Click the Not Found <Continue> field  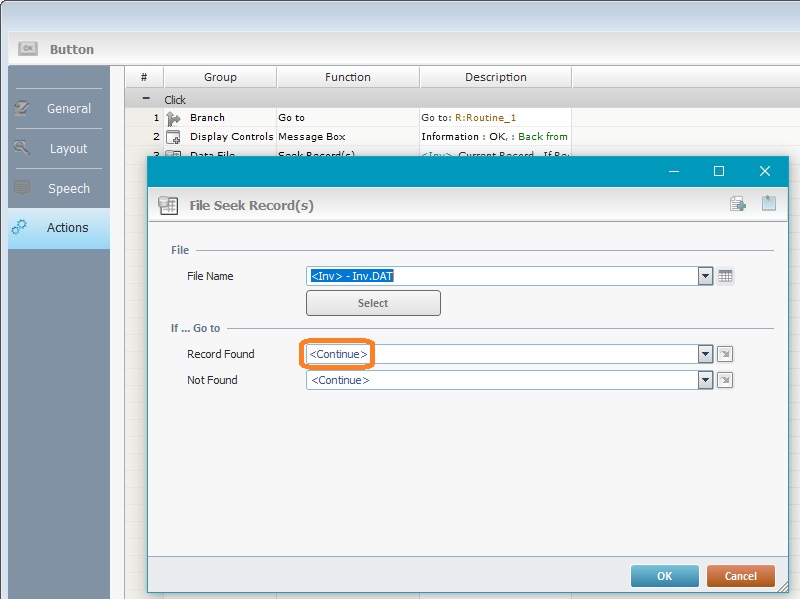pyautogui.click(x=500, y=380)
